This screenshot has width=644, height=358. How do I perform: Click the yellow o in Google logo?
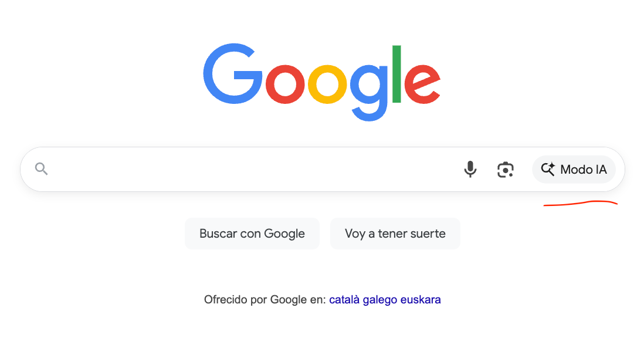coord(327,85)
